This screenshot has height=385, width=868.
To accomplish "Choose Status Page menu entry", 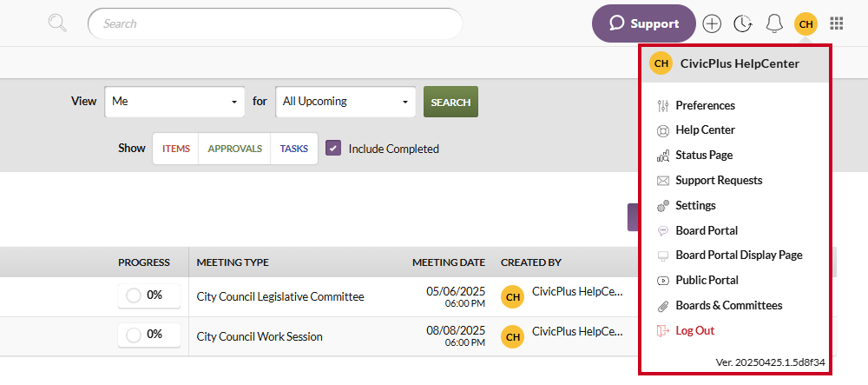I will 704,155.
